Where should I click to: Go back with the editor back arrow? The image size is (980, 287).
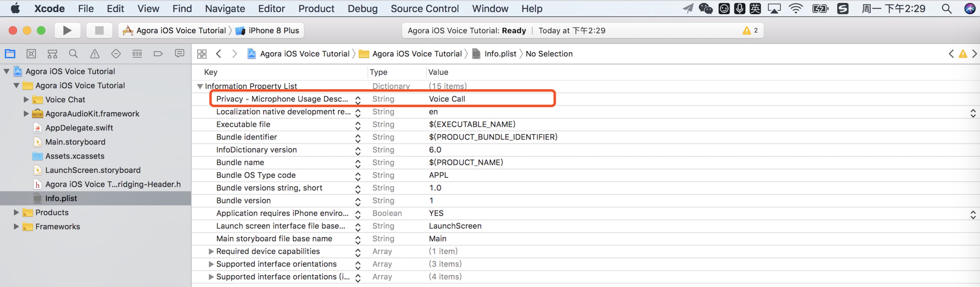point(218,54)
